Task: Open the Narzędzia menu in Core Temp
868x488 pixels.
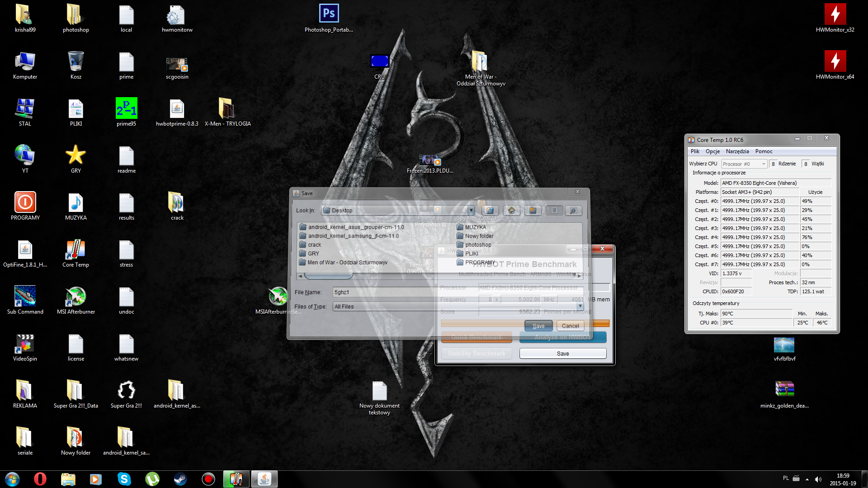Action: [737, 151]
